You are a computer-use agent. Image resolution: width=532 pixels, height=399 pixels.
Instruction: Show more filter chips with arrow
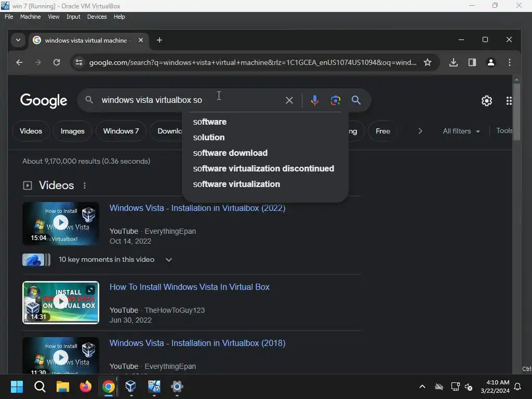pos(420,131)
